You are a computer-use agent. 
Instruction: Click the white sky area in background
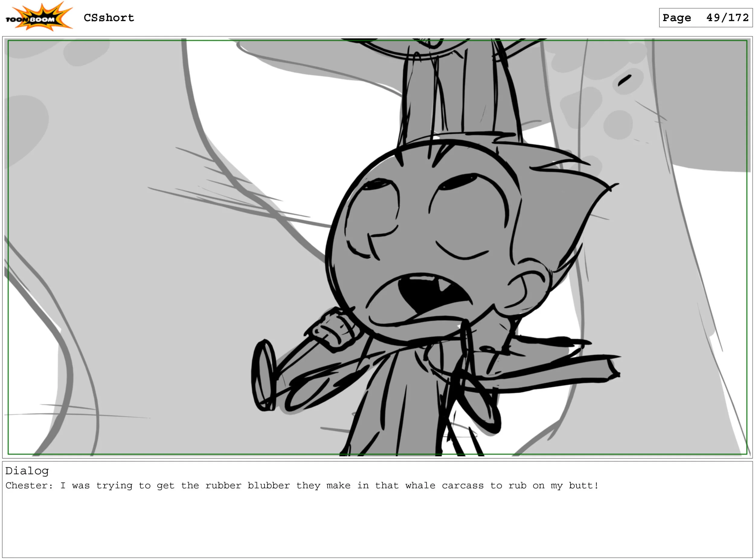click(288, 136)
